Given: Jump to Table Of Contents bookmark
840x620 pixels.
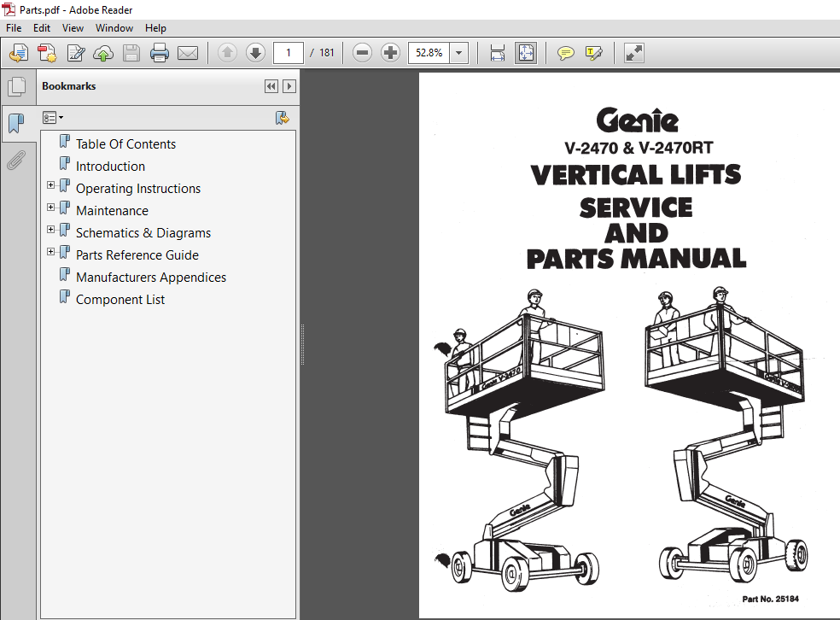Looking at the screenshot, I should click(x=125, y=144).
